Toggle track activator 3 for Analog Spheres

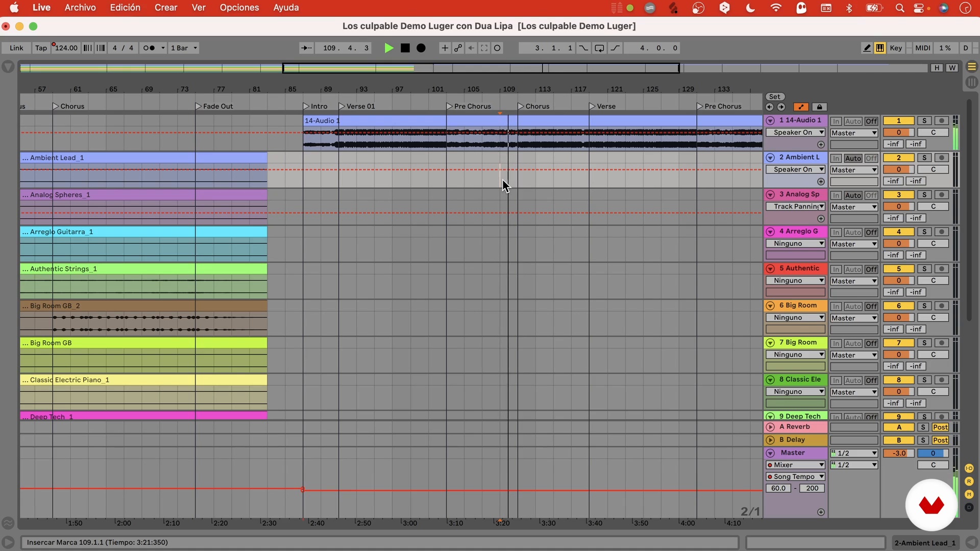[899, 195]
